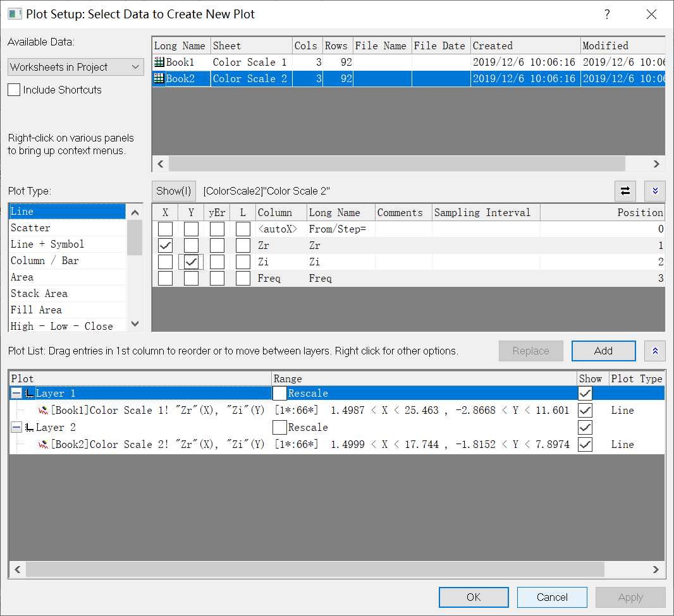Click the swap X/Y arrows icon button
Image resolution: width=674 pixels, height=616 pixels.
click(x=625, y=191)
